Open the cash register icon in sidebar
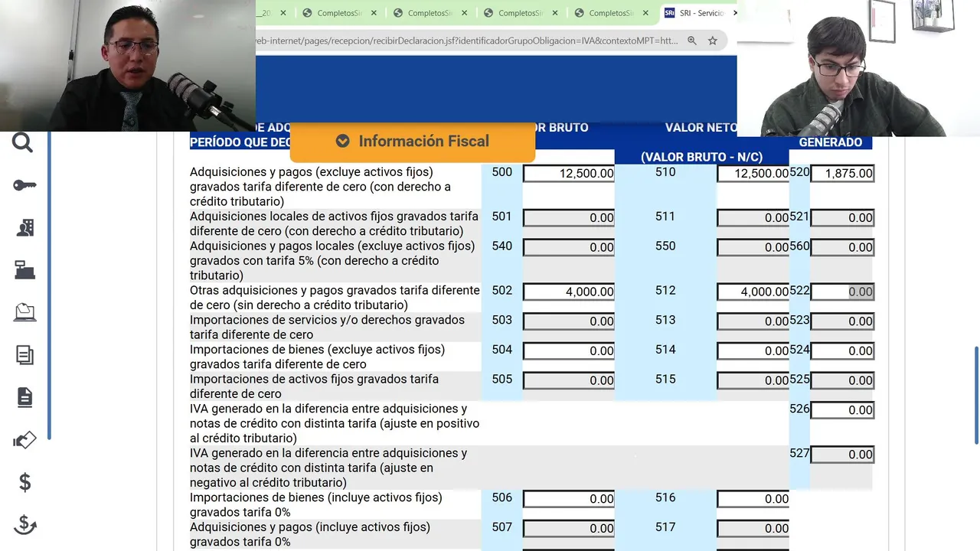The height and width of the screenshot is (551, 980). tap(24, 269)
